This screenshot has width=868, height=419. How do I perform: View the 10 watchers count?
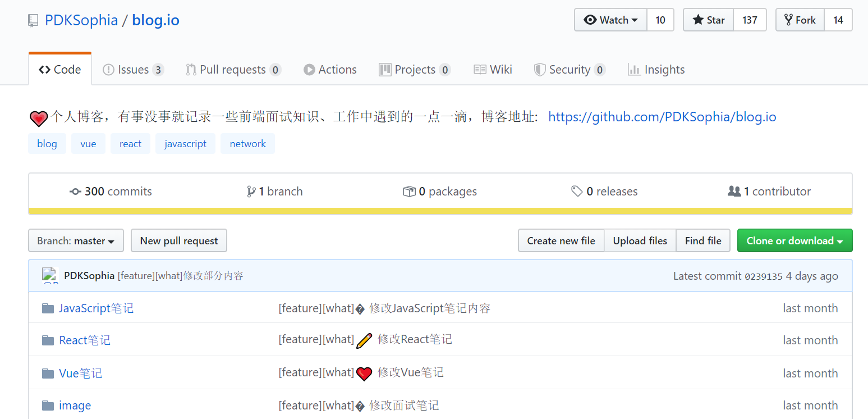[x=660, y=20]
